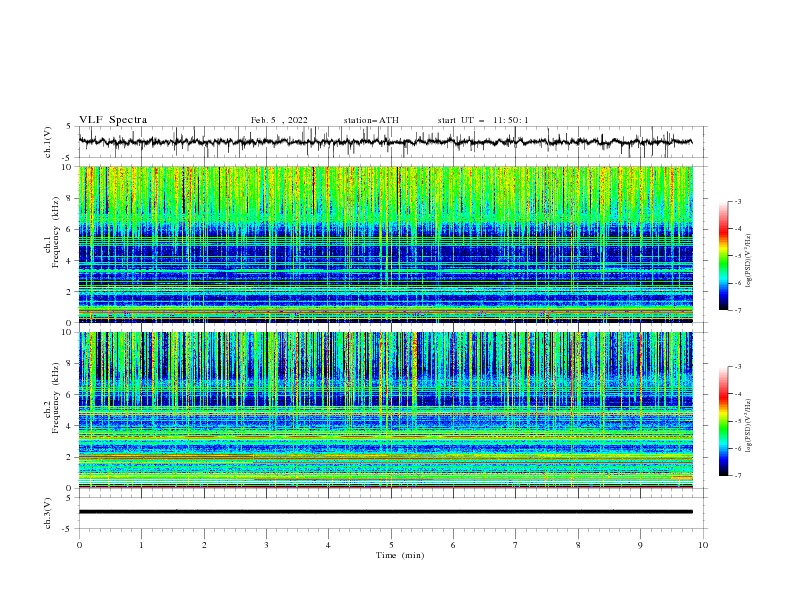
Task: Click the ch.2 'Frequency (kHz)' axis label
Action: coord(56,398)
